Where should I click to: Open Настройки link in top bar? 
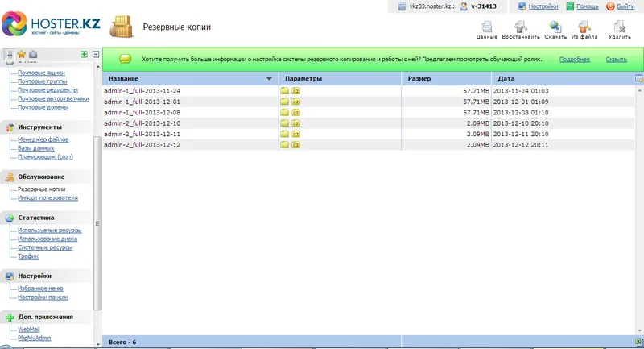[543, 6]
